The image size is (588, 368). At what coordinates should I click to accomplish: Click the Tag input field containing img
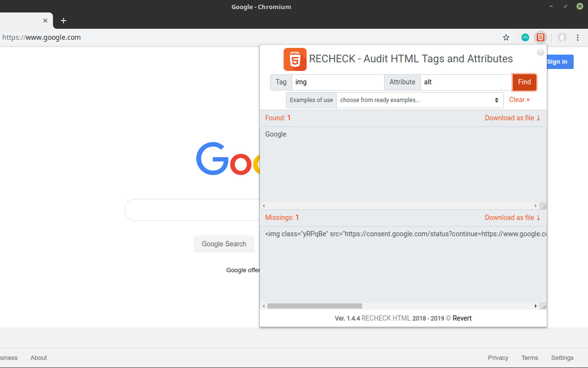pyautogui.click(x=338, y=82)
